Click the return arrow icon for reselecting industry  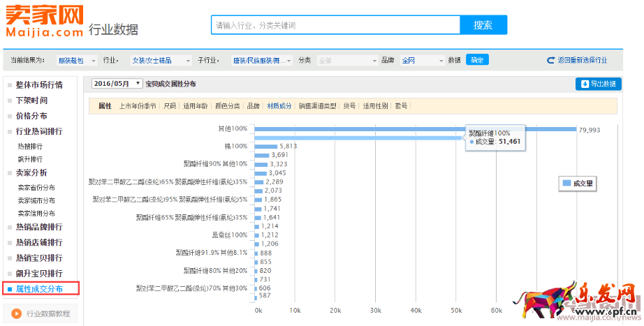[x=551, y=60]
